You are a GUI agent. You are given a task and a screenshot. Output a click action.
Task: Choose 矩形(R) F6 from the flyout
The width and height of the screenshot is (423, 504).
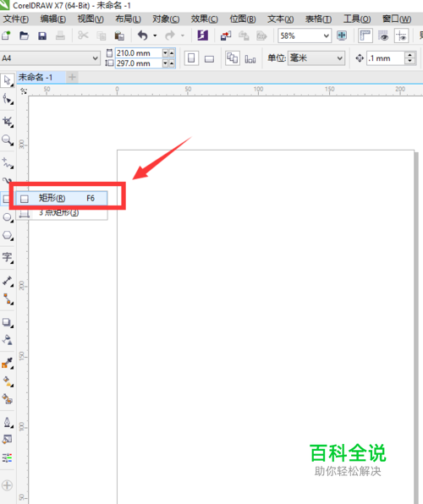click(x=62, y=199)
